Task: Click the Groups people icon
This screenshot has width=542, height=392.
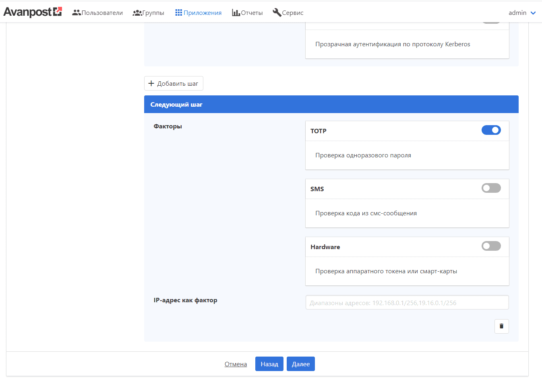Action: pyautogui.click(x=137, y=12)
